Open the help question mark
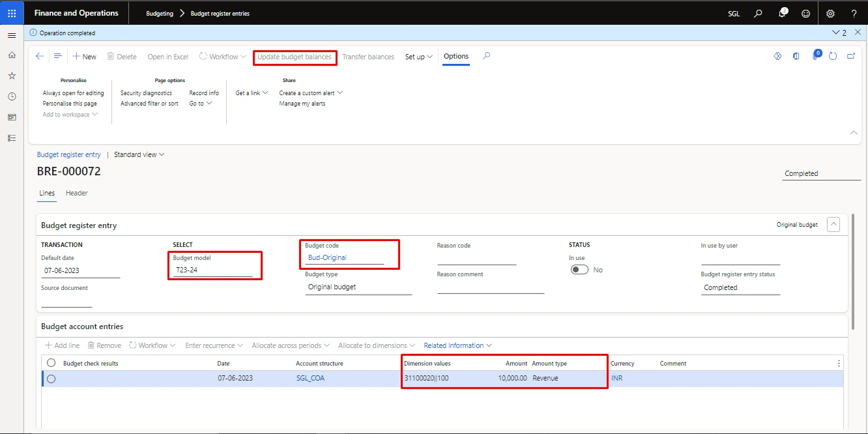Image resolution: width=868 pixels, height=434 pixels. point(854,13)
